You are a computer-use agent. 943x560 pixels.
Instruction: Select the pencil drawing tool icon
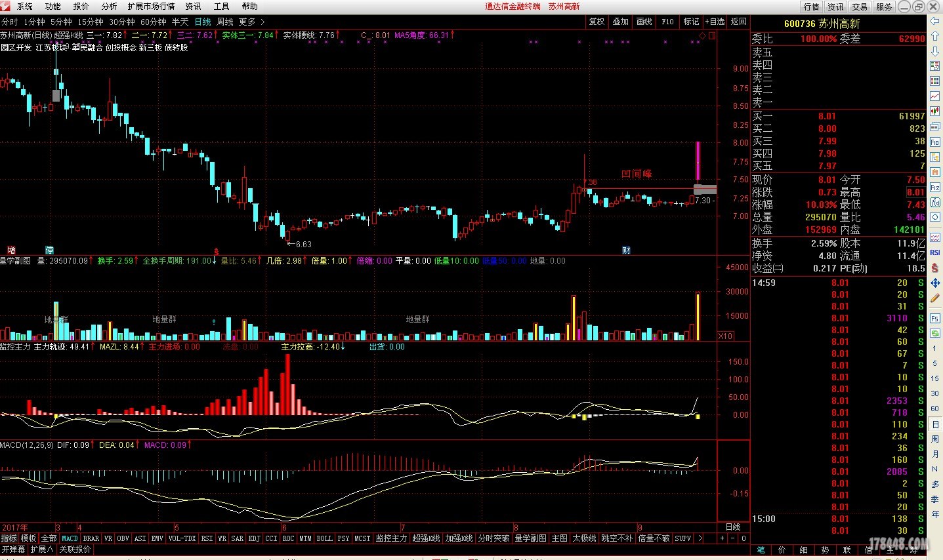[x=935, y=298]
